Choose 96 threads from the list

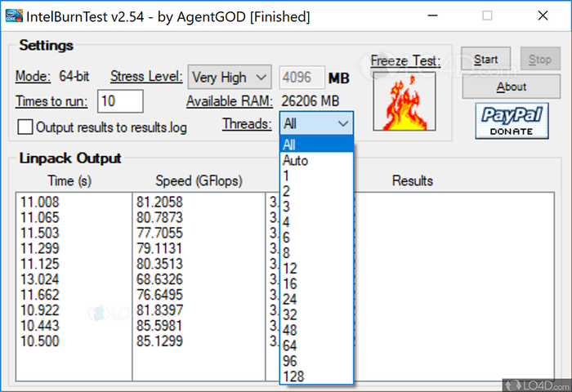click(316, 361)
